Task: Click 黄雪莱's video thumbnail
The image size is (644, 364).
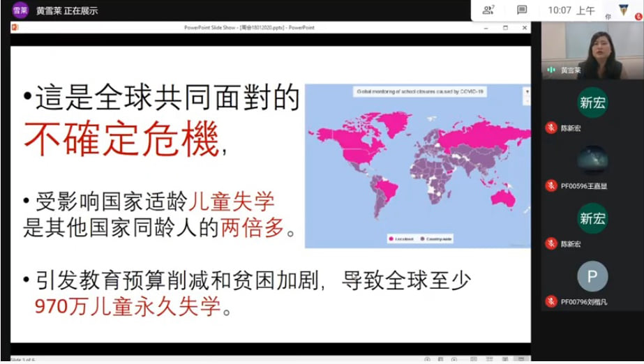Action: coord(592,49)
